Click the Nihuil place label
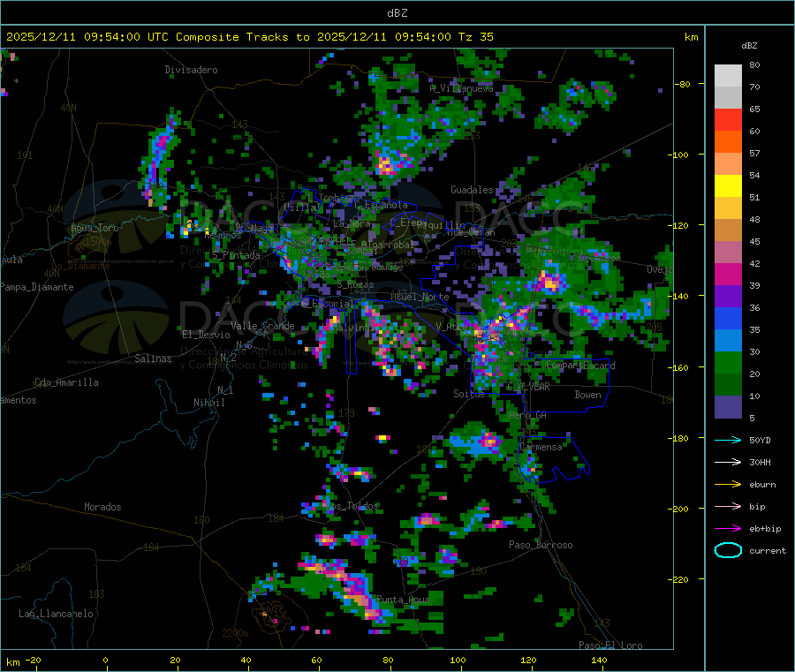 click(x=208, y=403)
